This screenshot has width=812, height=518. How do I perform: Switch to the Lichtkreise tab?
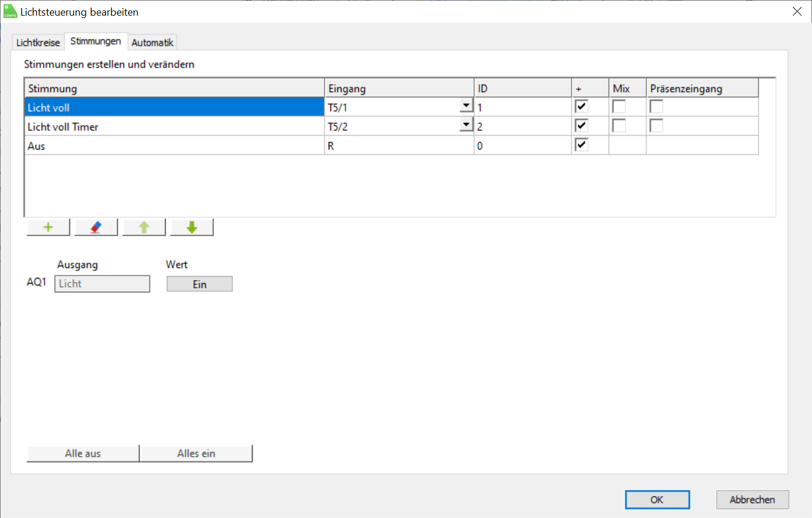(x=38, y=42)
